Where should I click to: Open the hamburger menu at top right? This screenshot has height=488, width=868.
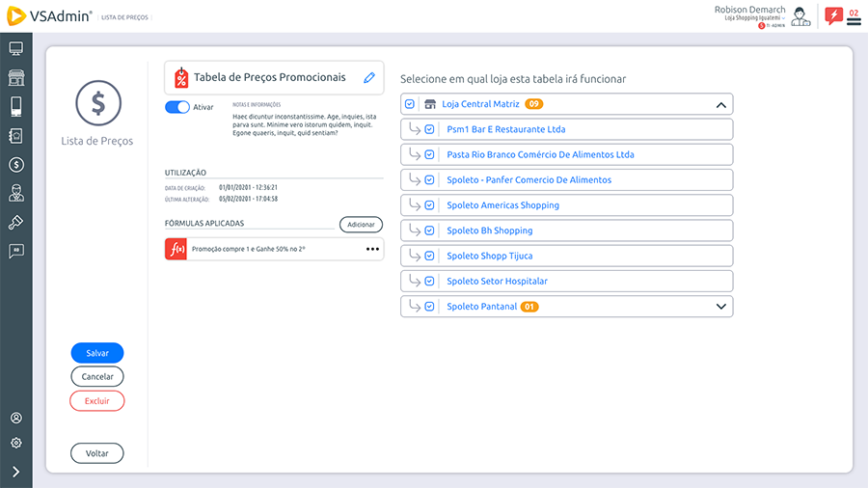point(854,20)
